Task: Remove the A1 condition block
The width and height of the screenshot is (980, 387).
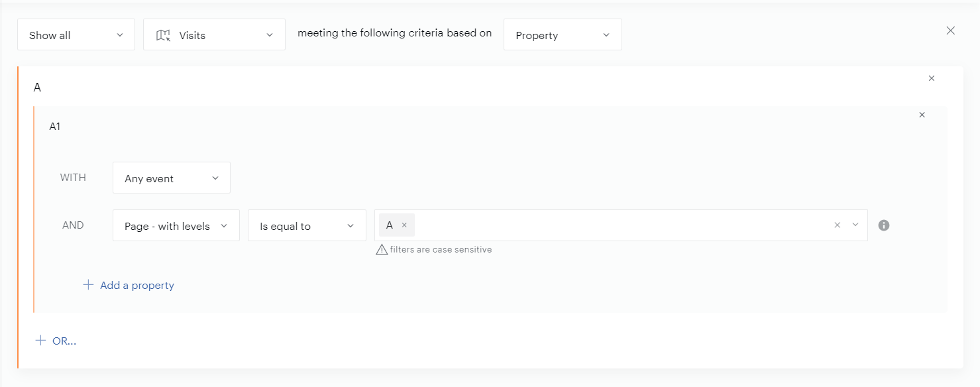Action: (x=922, y=115)
